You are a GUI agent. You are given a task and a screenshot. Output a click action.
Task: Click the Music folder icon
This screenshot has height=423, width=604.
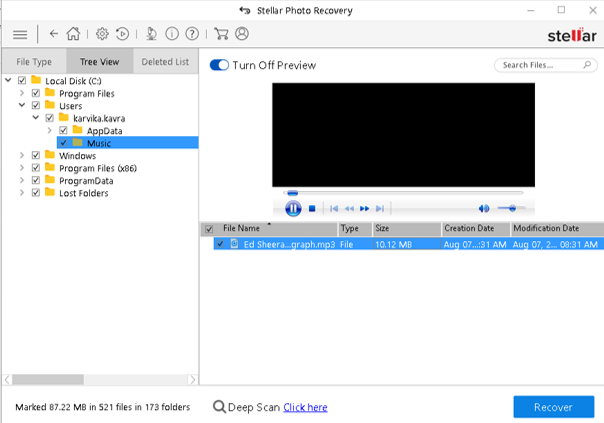pyautogui.click(x=77, y=142)
